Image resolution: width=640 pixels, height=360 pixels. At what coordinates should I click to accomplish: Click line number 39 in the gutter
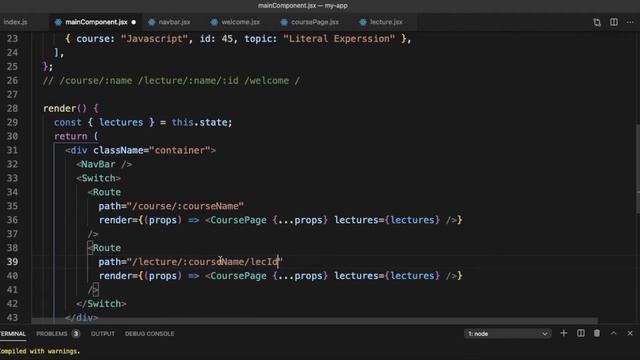click(x=12, y=262)
